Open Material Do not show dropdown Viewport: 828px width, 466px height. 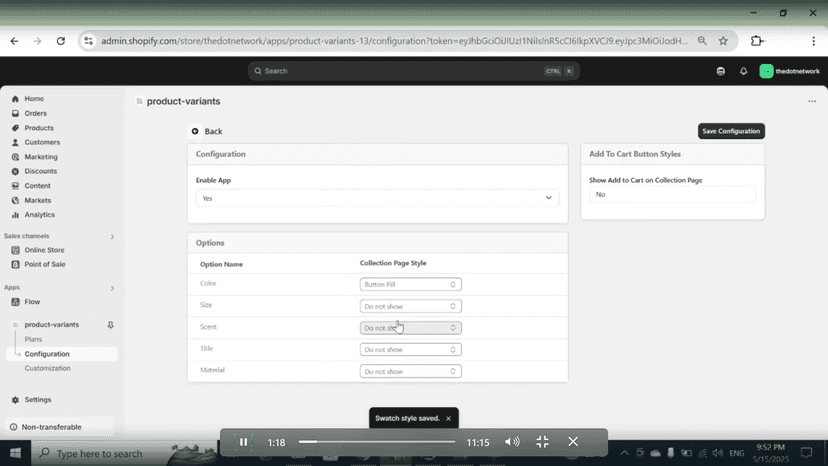coord(410,371)
